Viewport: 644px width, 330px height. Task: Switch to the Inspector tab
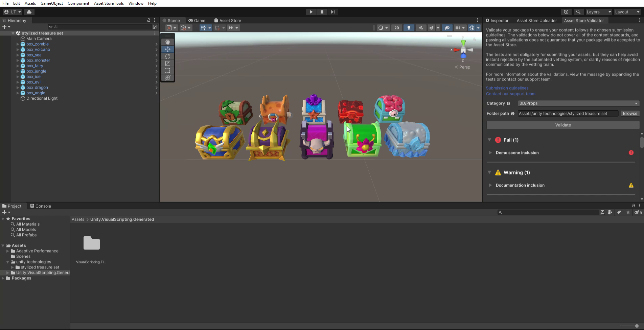click(497, 20)
